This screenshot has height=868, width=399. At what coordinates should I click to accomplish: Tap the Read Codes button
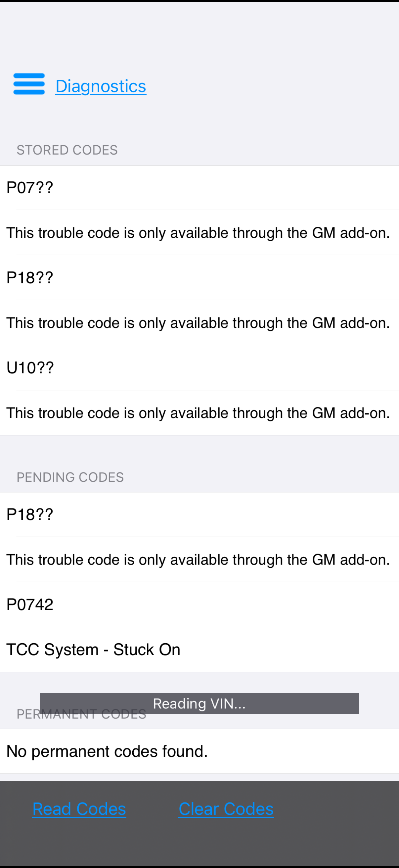(x=79, y=809)
